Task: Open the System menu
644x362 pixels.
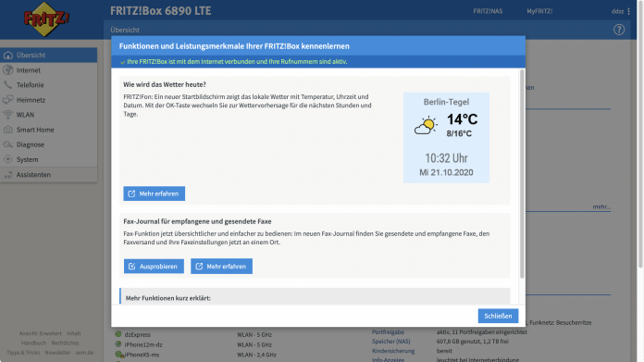Action: tap(48, 159)
